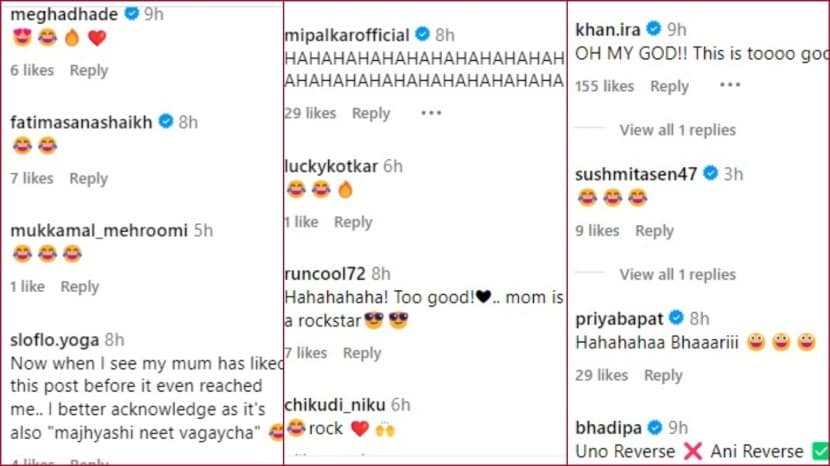Click verified badge beside priyabapat
830x466 pixels.
[x=676, y=318]
